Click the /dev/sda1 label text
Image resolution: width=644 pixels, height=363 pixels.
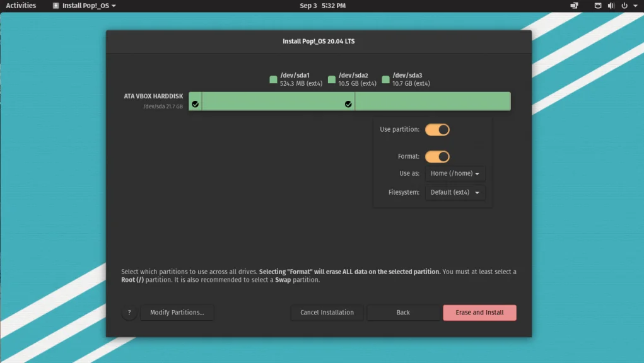295,76
